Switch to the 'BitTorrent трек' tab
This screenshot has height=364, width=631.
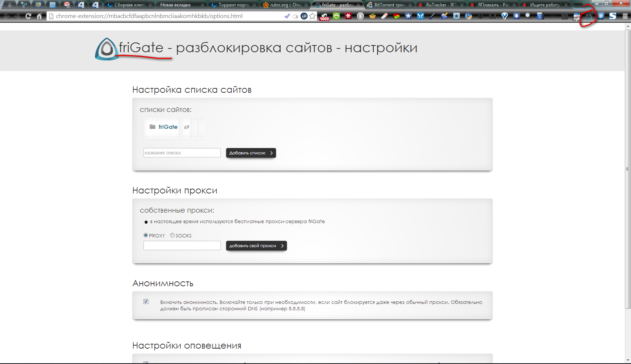389,5
